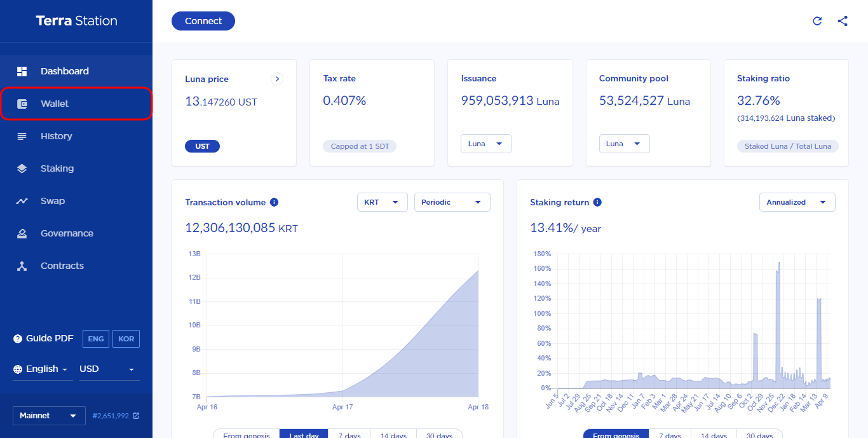Toggle the UST price denomination pill
This screenshot has height=438, width=868.
coord(202,146)
